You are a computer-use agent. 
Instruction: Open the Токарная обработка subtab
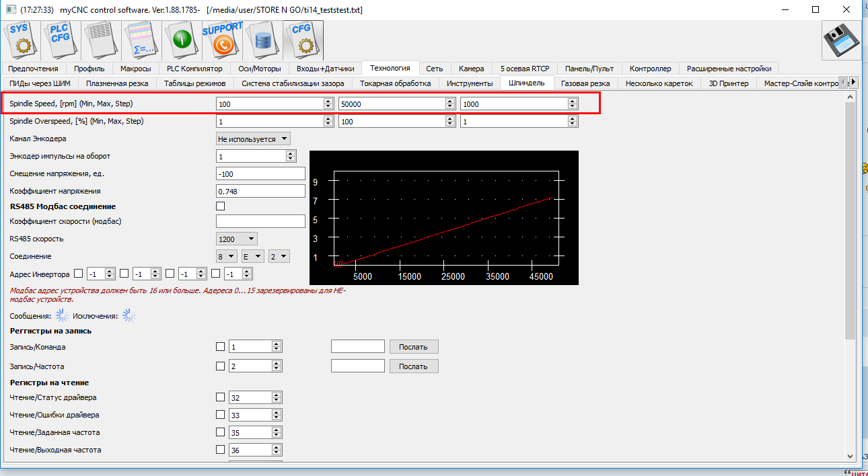point(395,83)
